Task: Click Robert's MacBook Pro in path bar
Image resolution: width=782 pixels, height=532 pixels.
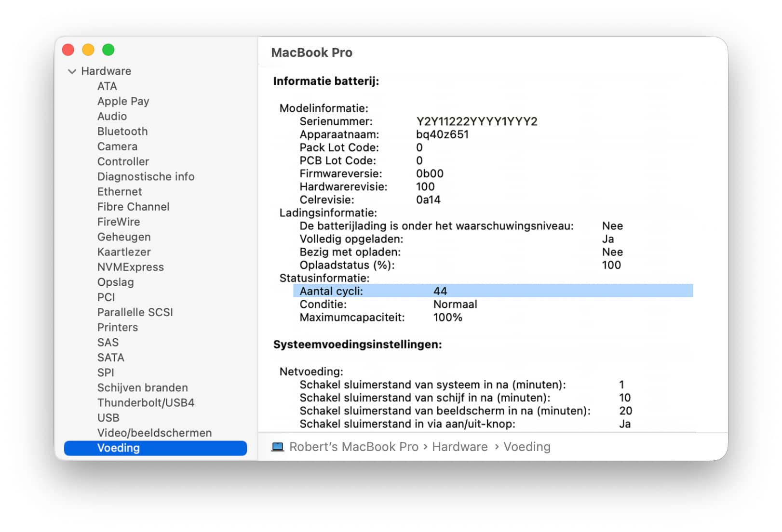Action: point(353,447)
